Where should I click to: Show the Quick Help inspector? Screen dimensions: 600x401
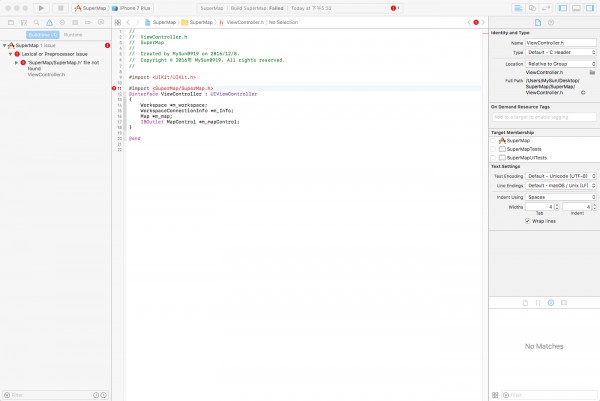point(551,23)
